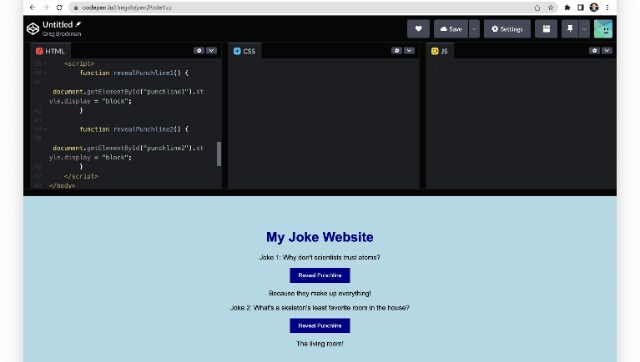
Task: Click the browser address bar URL
Action: click(127, 7)
